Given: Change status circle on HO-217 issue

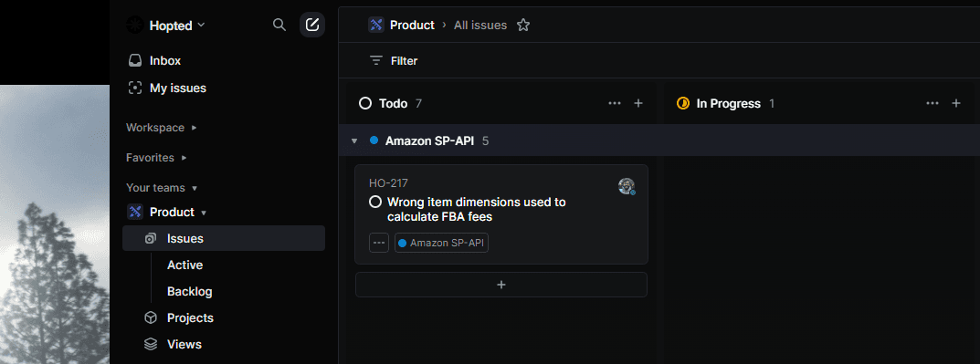Looking at the screenshot, I should [375, 203].
